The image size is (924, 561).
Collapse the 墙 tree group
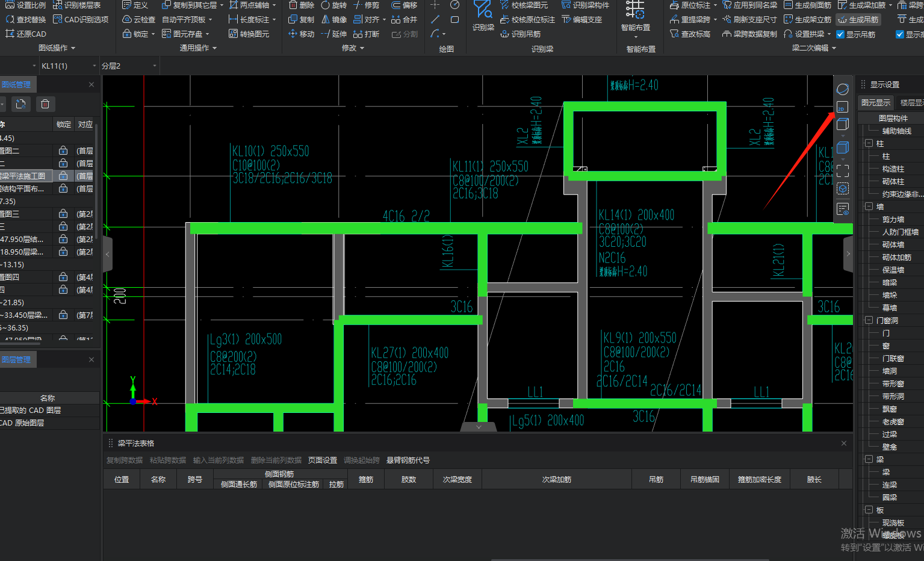(x=869, y=206)
